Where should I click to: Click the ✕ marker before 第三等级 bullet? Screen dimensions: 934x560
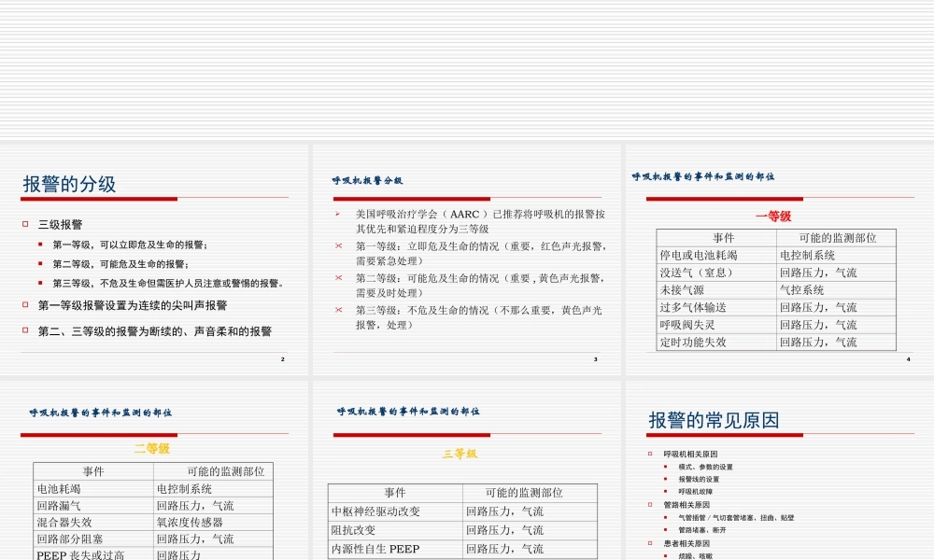[x=340, y=311]
